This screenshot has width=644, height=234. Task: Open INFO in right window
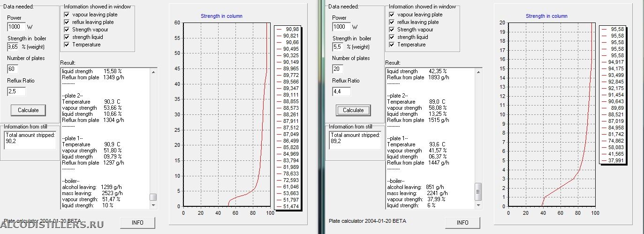(x=462, y=222)
